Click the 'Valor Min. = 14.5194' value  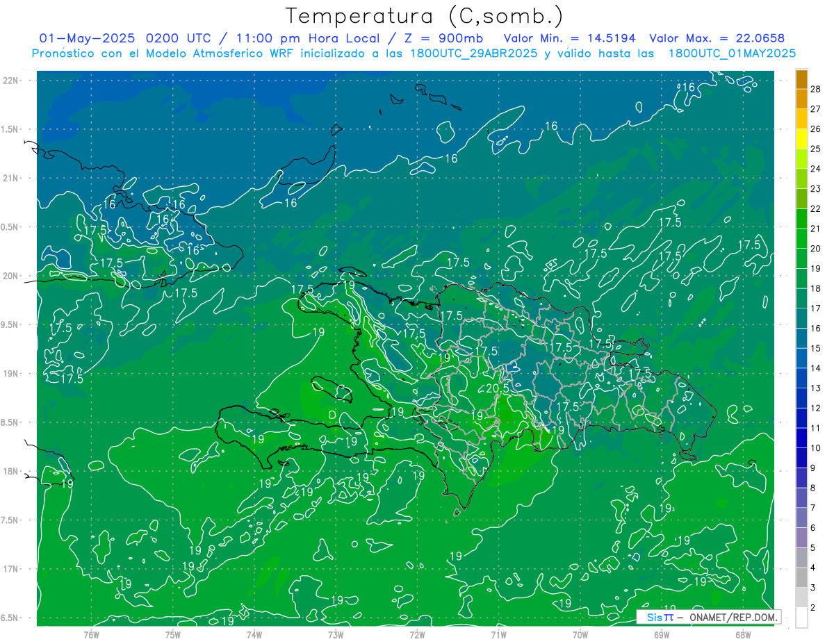click(x=571, y=38)
